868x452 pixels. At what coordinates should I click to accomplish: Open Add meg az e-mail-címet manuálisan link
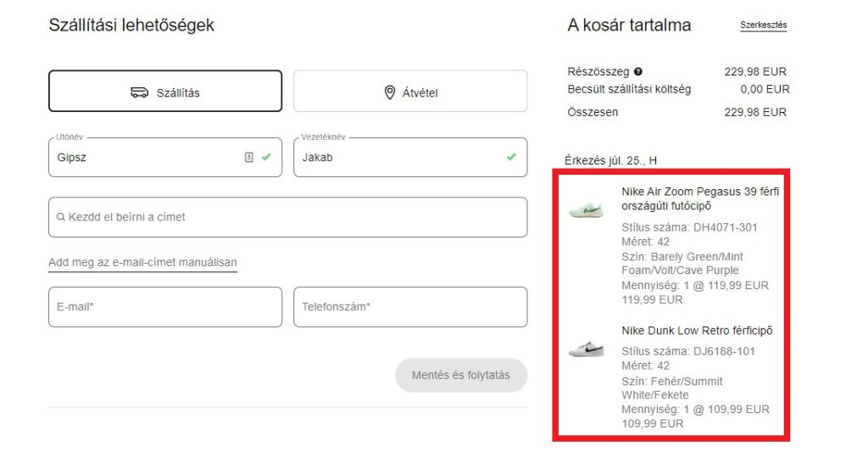(142, 263)
